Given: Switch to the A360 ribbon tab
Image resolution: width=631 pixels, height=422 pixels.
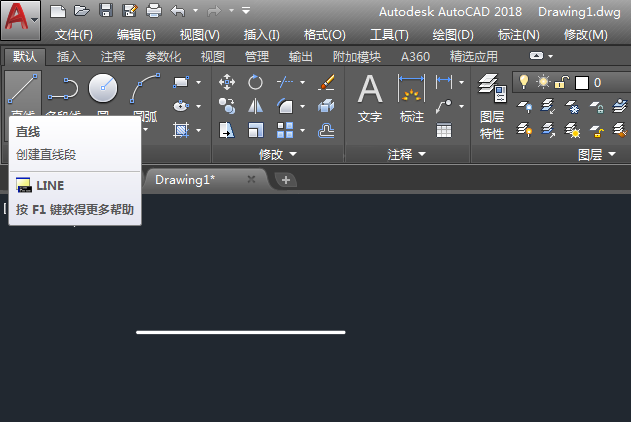Looking at the screenshot, I should (415, 57).
